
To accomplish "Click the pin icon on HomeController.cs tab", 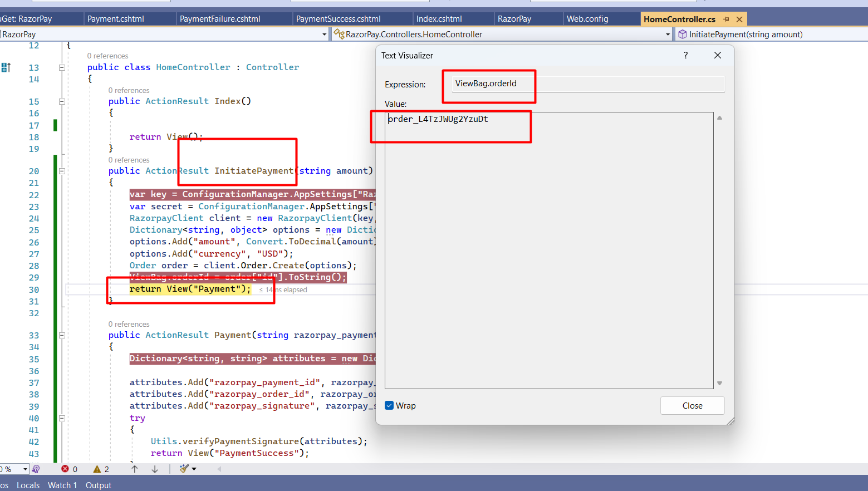I will (726, 19).
